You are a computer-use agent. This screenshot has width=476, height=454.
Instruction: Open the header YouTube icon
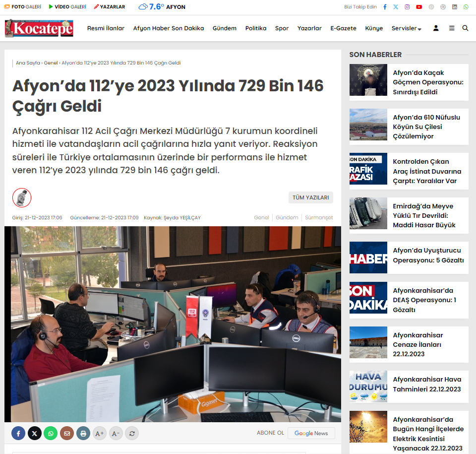[419, 7]
